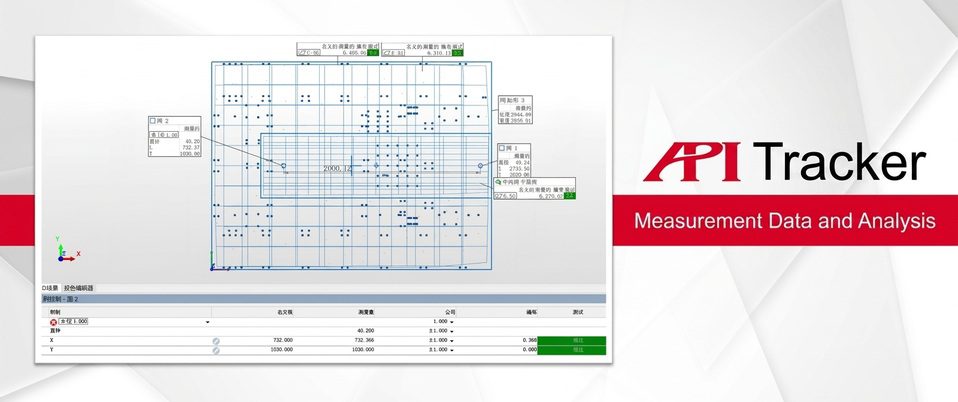Click the Y row label in control table
Image resolution: width=958 pixels, height=402 pixels.
click(52, 350)
